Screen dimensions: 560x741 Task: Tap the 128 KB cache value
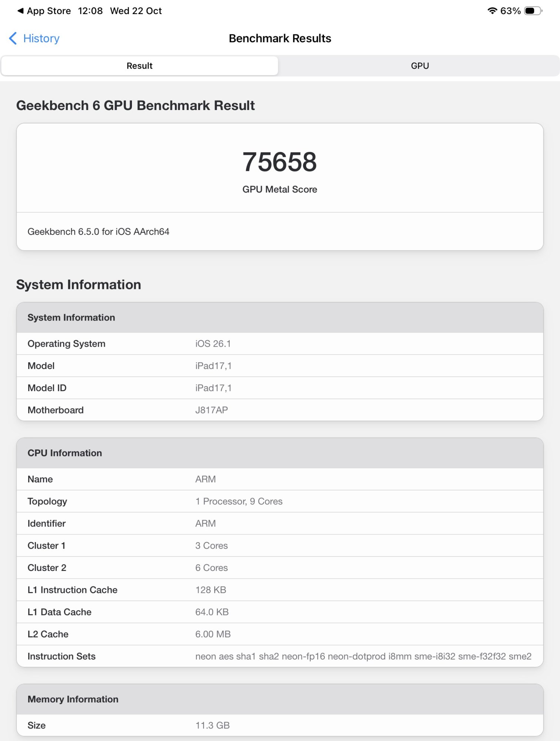(211, 590)
